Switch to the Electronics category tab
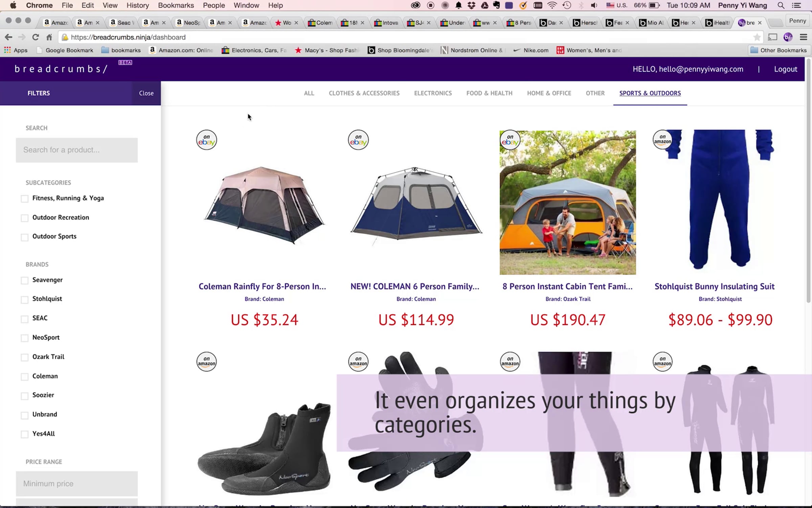 pos(433,93)
